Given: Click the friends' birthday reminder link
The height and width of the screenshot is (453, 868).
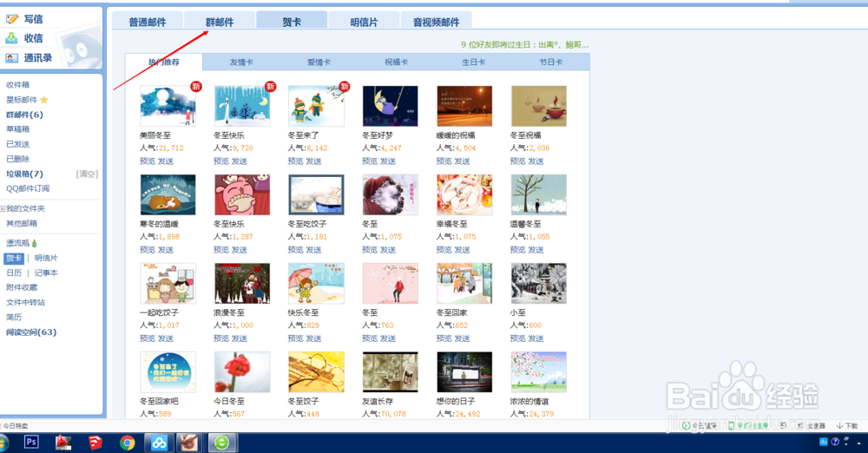Looking at the screenshot, I should [x=525, y=44].
